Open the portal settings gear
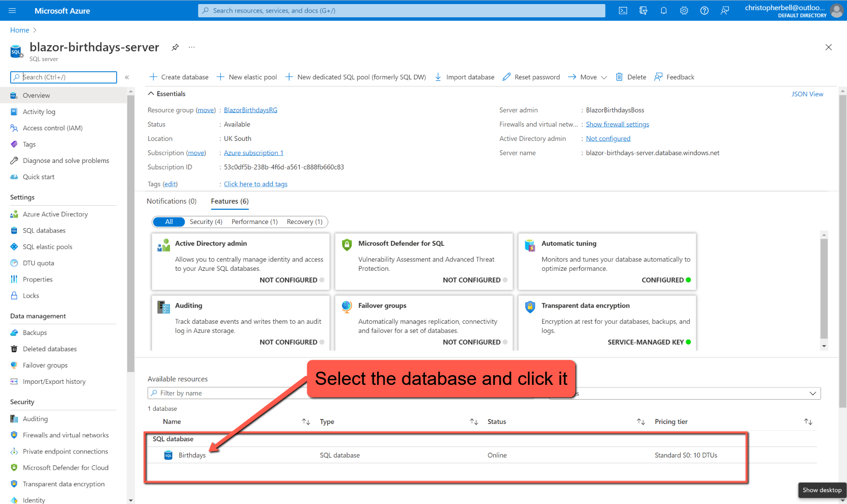Viewport: 847px width, 504px height. [684, 10]
